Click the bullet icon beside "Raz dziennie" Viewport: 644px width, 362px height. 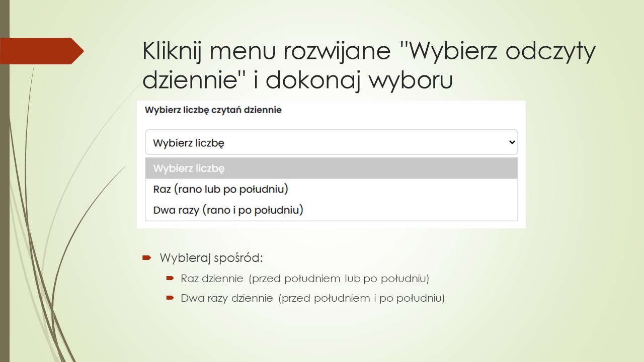pos(171,278)
